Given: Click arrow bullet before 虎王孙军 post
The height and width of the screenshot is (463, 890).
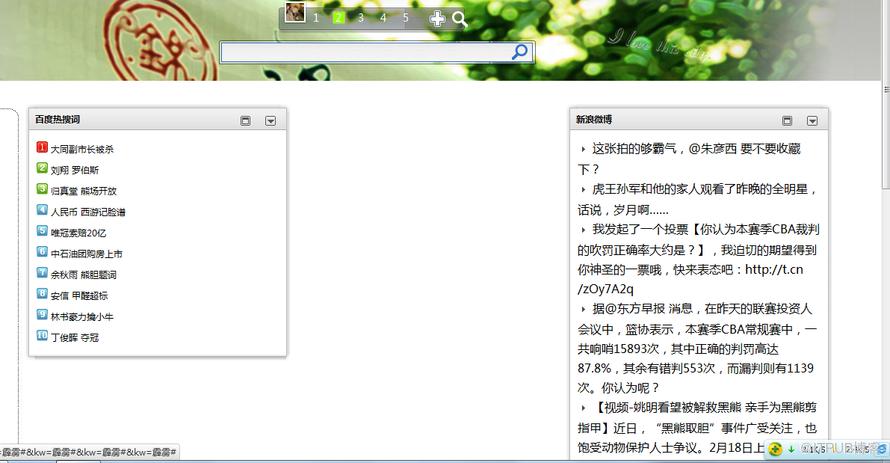Looking at the screenshot, I should tap(583, 190).
